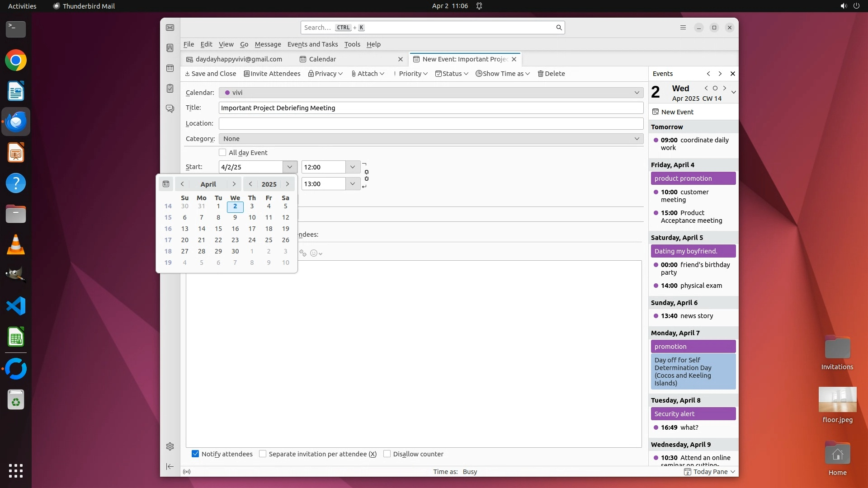Click the search magnifier icon
868x488 pixels.
[559, 28]
